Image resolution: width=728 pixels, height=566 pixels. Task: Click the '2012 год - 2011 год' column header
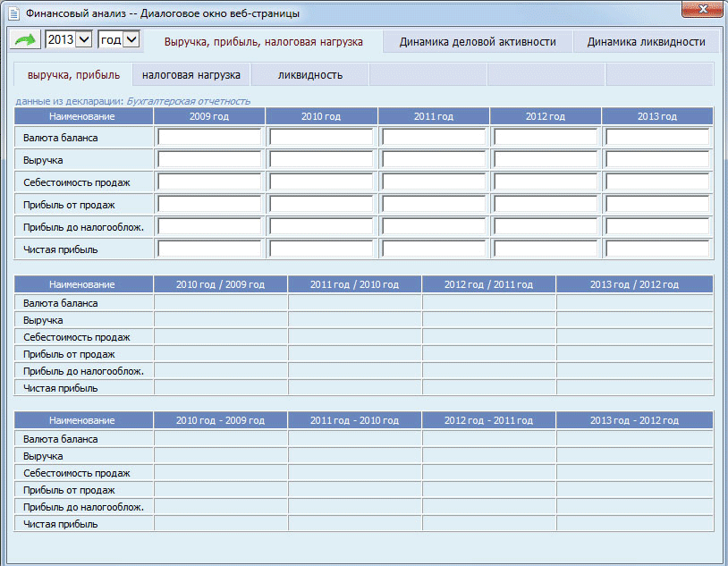[x=489, y=420]
